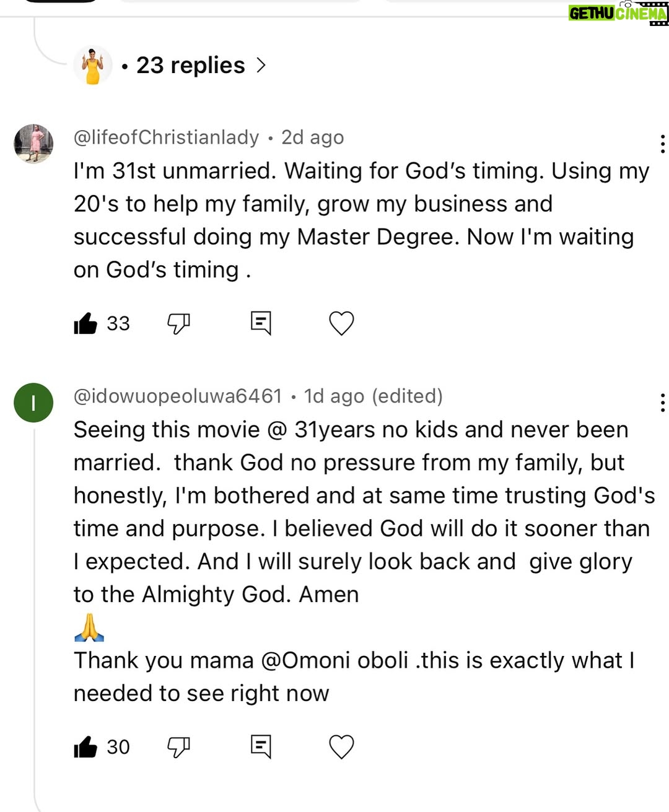Open more options for @idowuopeoluwa6461 comment
The width and height of the screenshot is (669, 812).
(662, 403)
